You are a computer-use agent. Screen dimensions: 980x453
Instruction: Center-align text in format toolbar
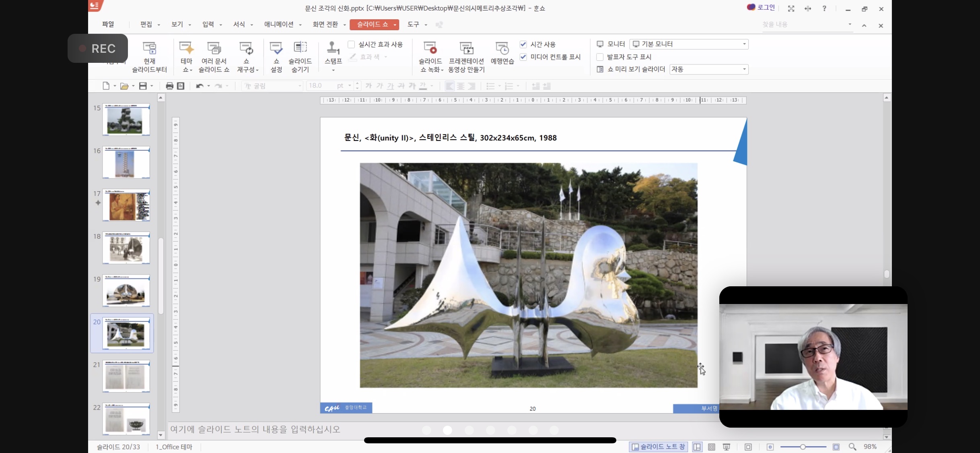click(461, 86)
